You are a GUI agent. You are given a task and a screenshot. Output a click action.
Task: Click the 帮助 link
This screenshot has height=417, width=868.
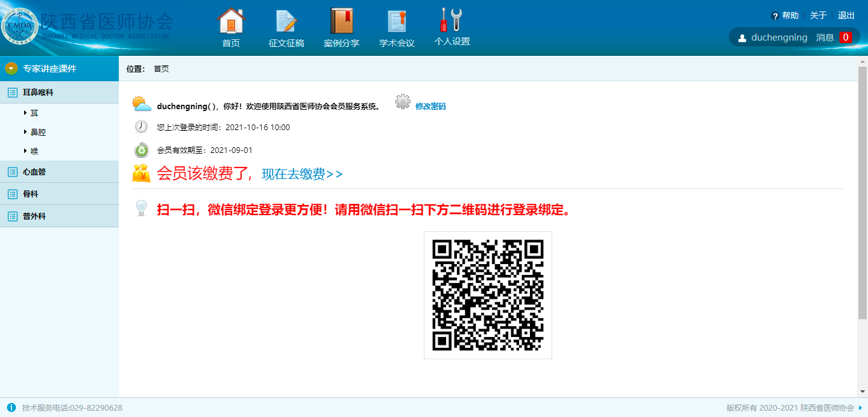[790, 16]
